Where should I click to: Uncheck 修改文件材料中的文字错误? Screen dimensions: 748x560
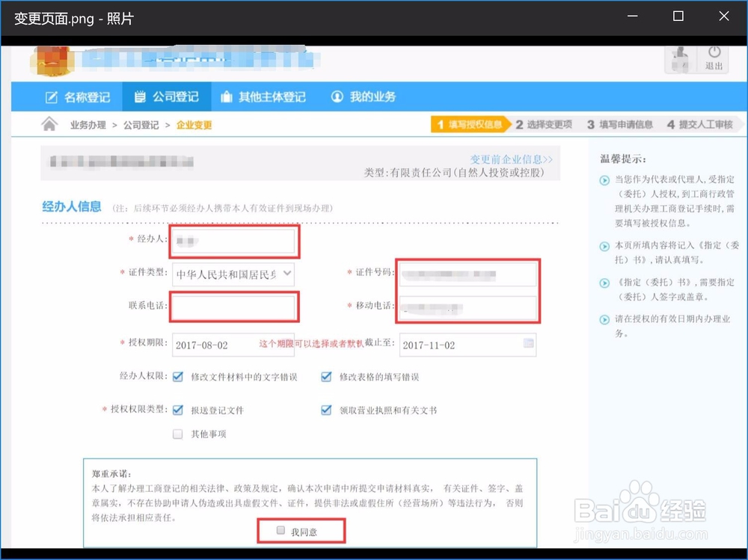pyautogui.click(x=178, y=377)
